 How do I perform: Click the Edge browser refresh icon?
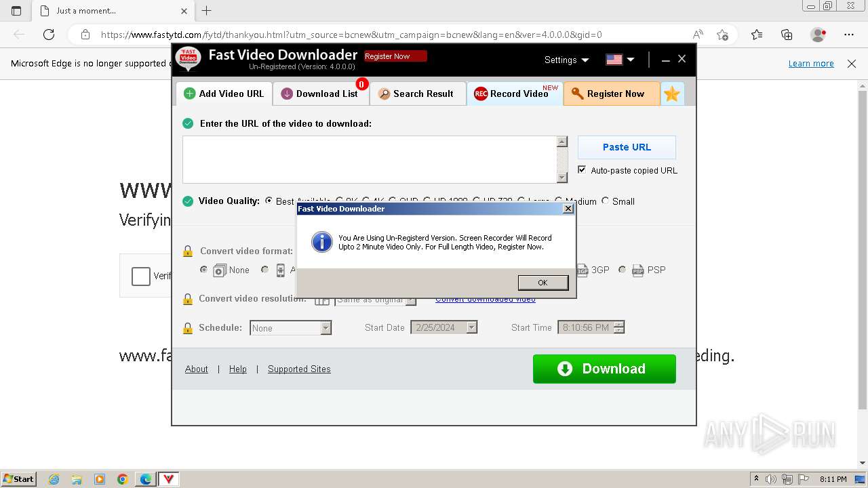coord(49,35)
